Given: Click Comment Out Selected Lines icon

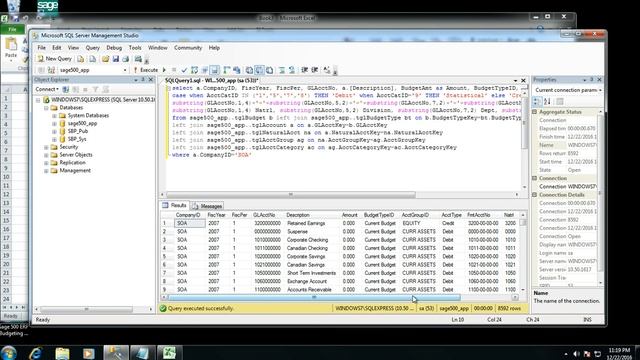Looking at the screenshot, I should [x=282, y=70].
